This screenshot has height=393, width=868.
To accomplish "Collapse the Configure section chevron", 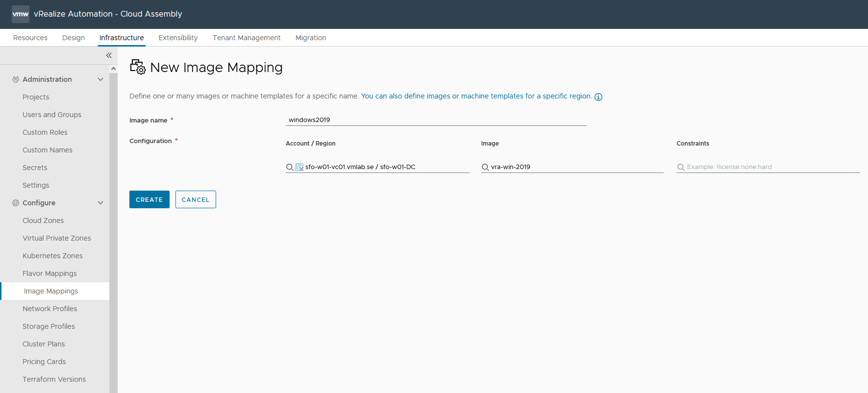I will pyautogui.click(x=100, y=203).
